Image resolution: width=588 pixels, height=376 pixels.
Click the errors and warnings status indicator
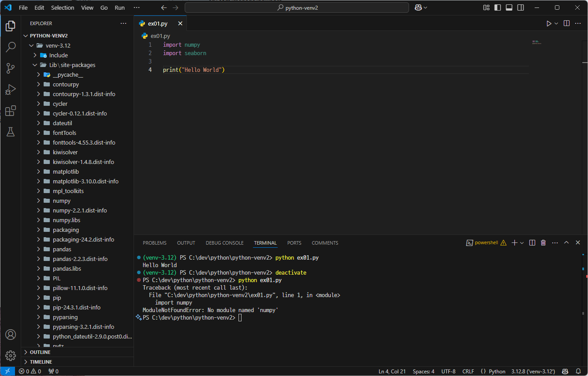point(30,371)
